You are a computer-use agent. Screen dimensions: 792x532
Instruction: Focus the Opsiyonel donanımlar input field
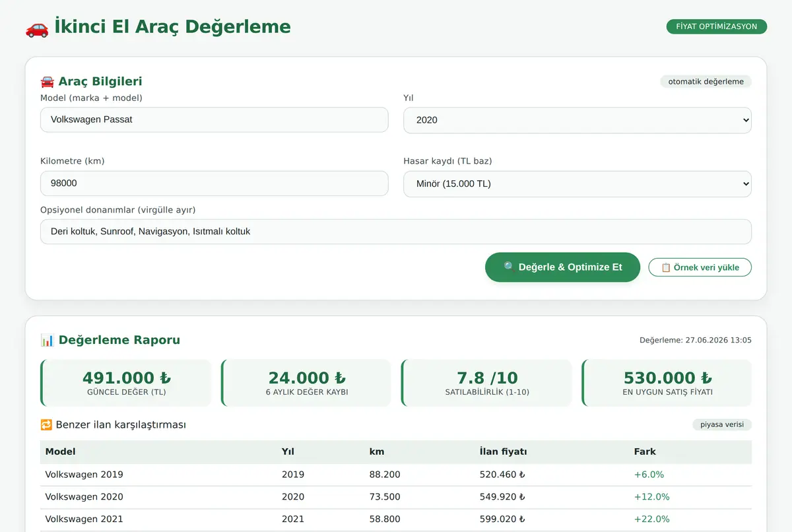pyautogui.click(x=396, y=232)
